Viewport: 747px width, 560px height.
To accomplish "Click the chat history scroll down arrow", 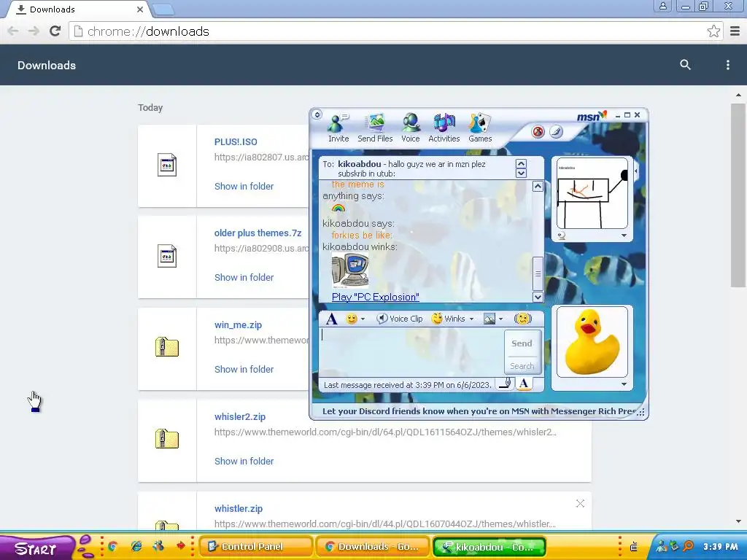I will (538, 297).
